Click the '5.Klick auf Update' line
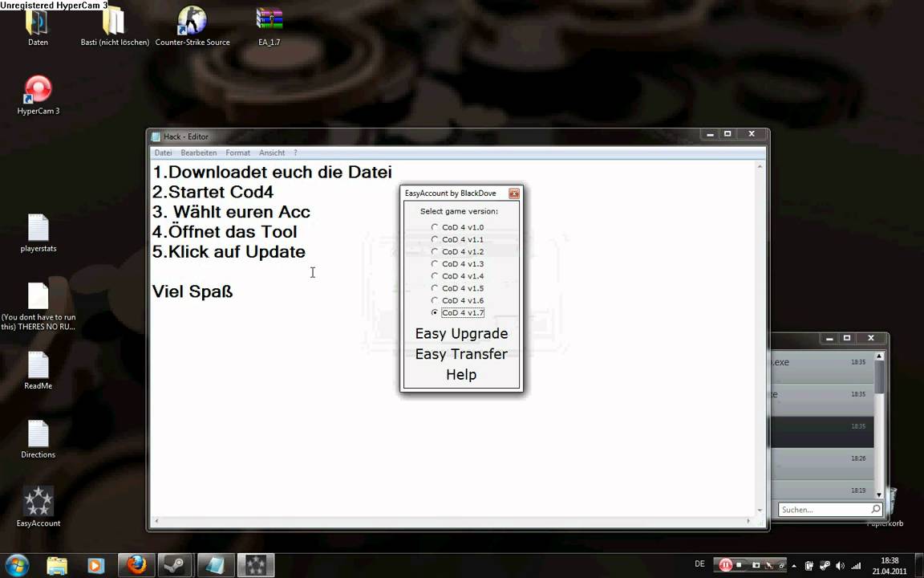 [x=229, y=252]
